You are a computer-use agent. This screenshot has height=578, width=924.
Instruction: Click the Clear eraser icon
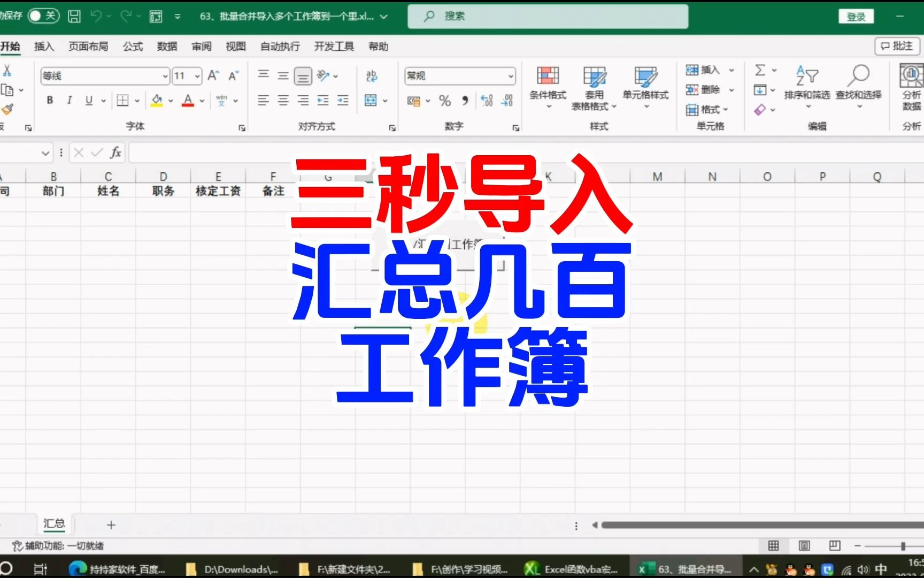pyautogui.click(x=760, y=110)
